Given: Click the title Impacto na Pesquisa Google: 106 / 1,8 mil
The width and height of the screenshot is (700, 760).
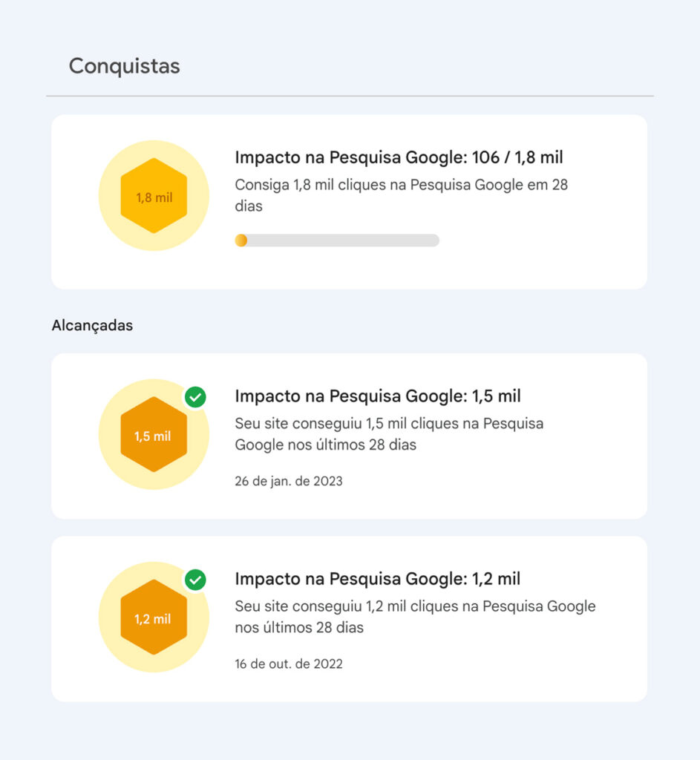Looking at the screenshot, I should [399, 157].
